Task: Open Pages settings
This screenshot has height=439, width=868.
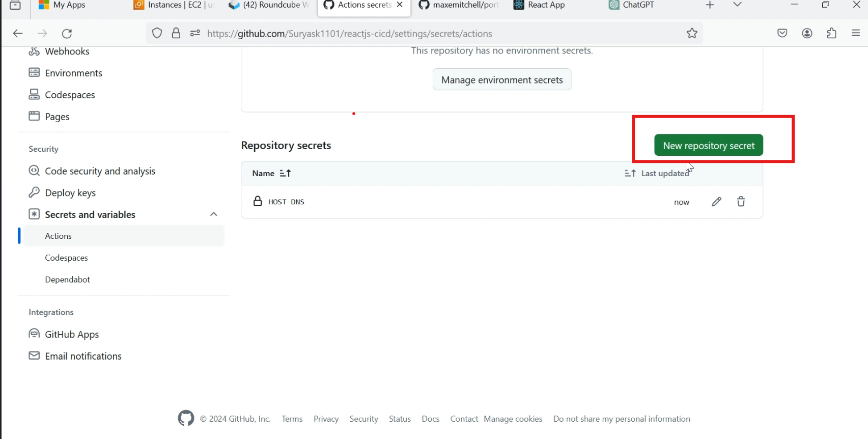Action: pos(57,117)
